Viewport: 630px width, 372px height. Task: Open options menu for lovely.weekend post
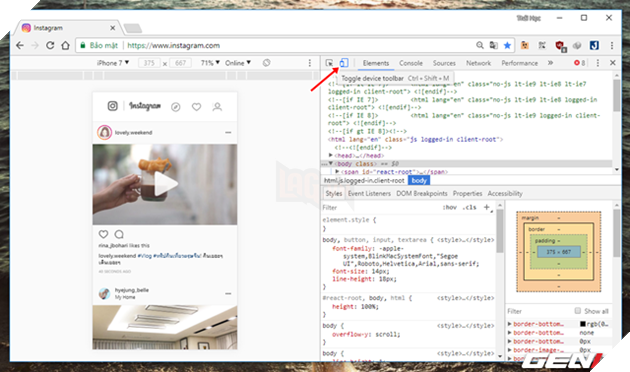click(x=228, y=133)
